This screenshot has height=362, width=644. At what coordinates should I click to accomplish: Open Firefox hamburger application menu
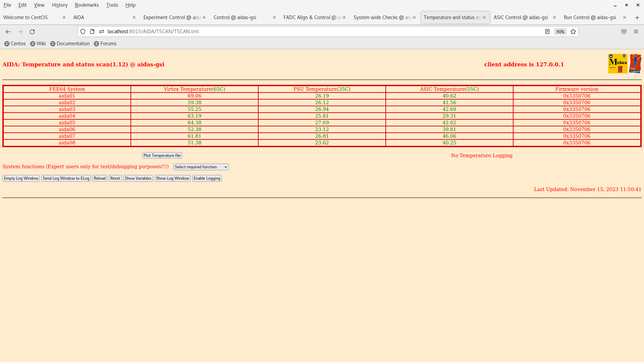(x=636, y=32)
